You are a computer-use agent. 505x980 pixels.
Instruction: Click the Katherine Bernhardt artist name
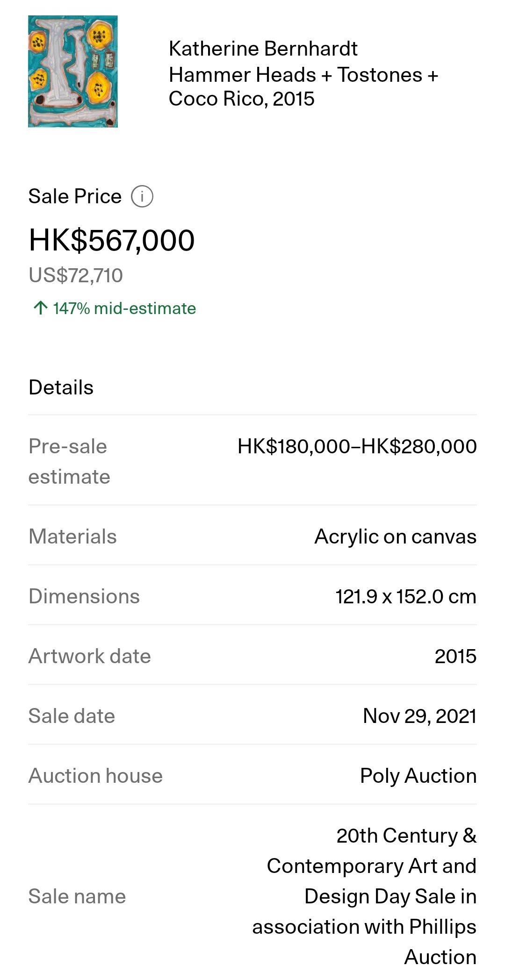263,49
